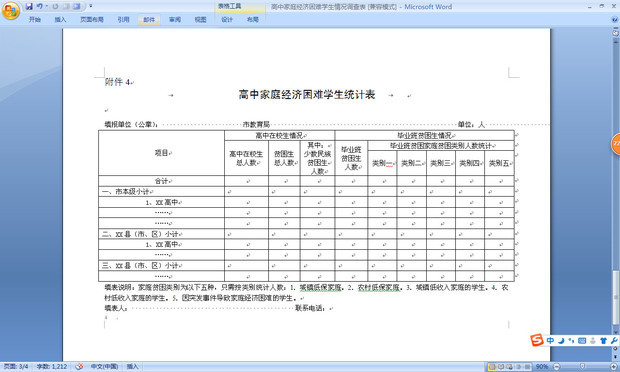Click the next page double-arrow button

(x=615, y=357)
